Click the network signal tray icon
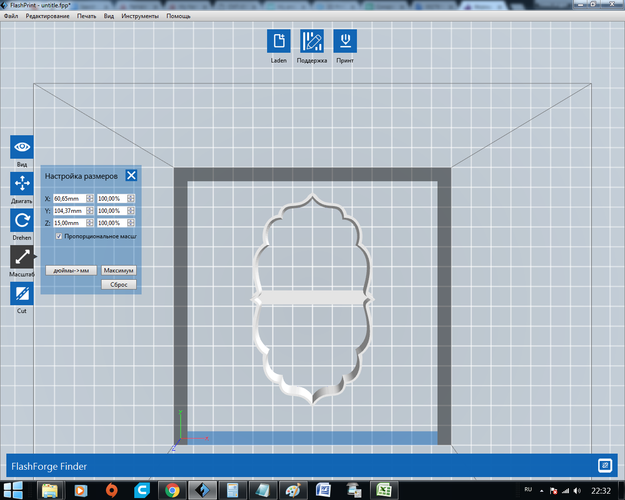The width and height of the screenshot is (625, 500). tap(565, 491)
